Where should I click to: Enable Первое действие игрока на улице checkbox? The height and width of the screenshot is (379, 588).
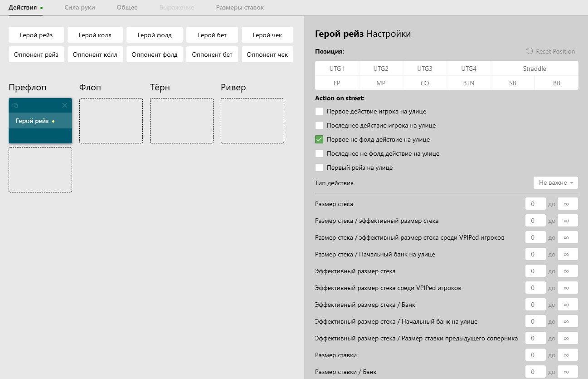319,111
